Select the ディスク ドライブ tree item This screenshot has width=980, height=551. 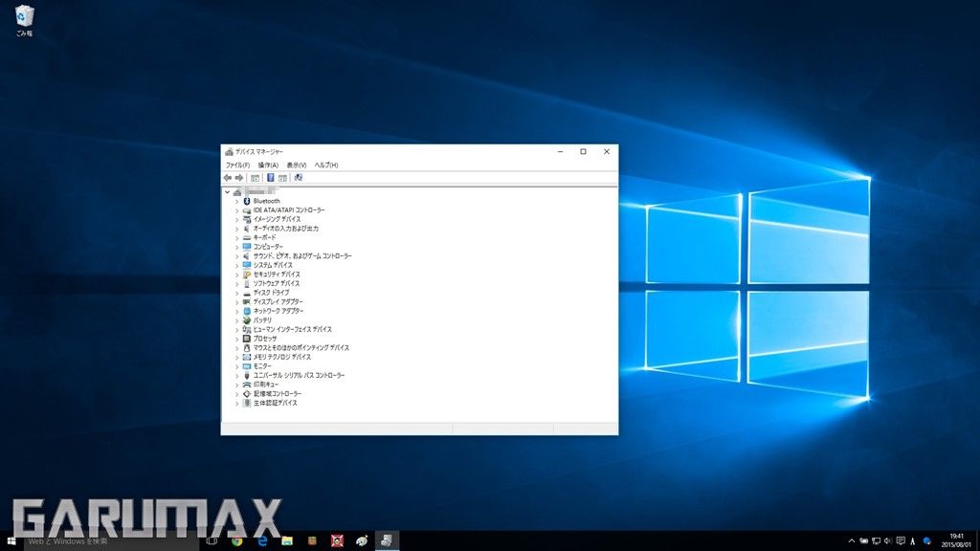click(271, 293)
